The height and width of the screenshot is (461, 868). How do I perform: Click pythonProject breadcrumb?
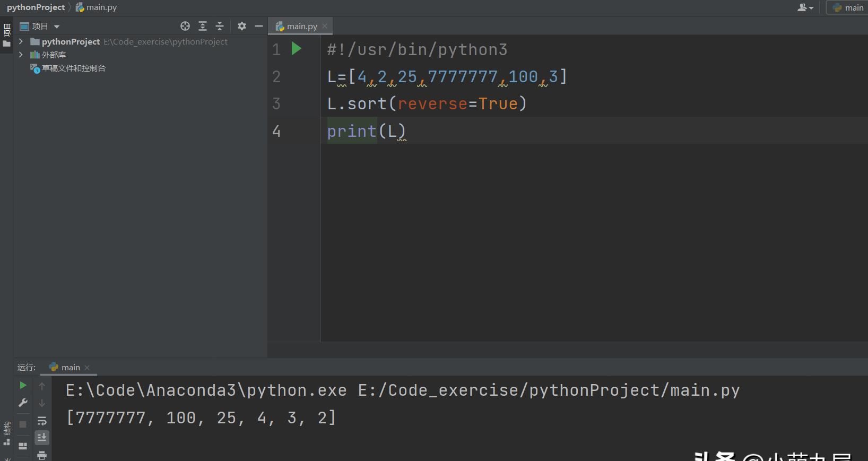36,7
